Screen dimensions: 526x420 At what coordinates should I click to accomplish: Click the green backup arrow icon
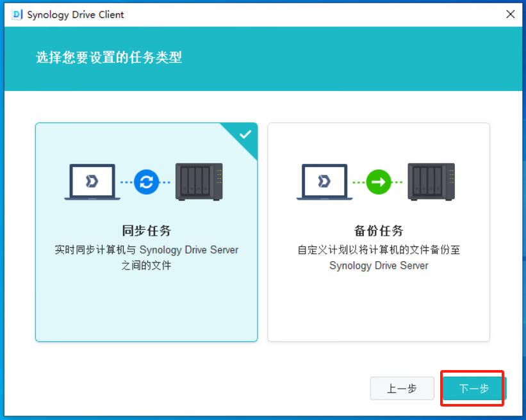point(379,182)
